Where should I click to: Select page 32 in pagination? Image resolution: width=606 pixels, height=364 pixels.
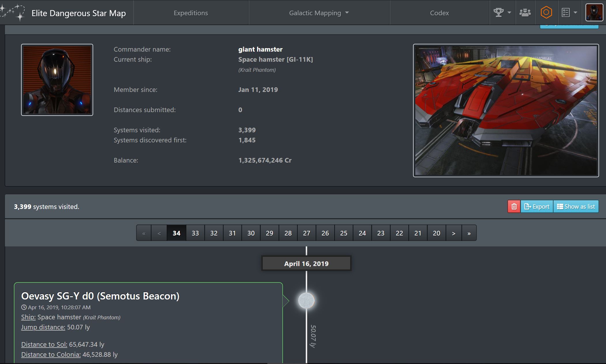click(x=214, y=233)
